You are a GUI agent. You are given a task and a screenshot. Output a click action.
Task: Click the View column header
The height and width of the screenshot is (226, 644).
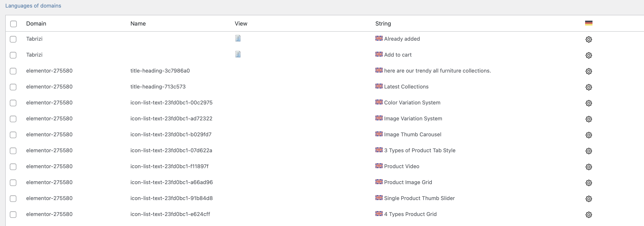coord(241,23)
